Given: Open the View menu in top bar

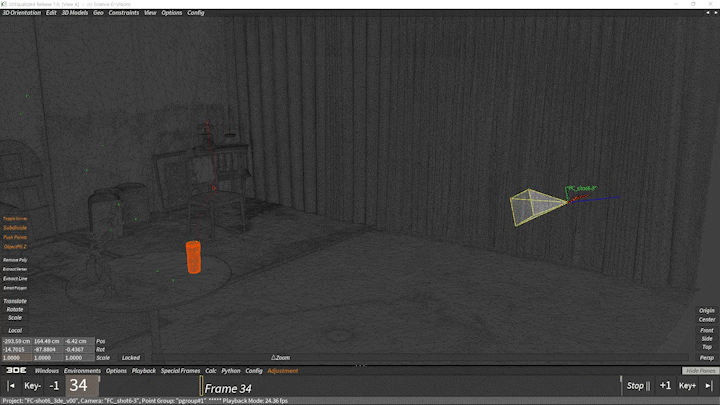Looking at the screenshot, I should click(150, 13).
